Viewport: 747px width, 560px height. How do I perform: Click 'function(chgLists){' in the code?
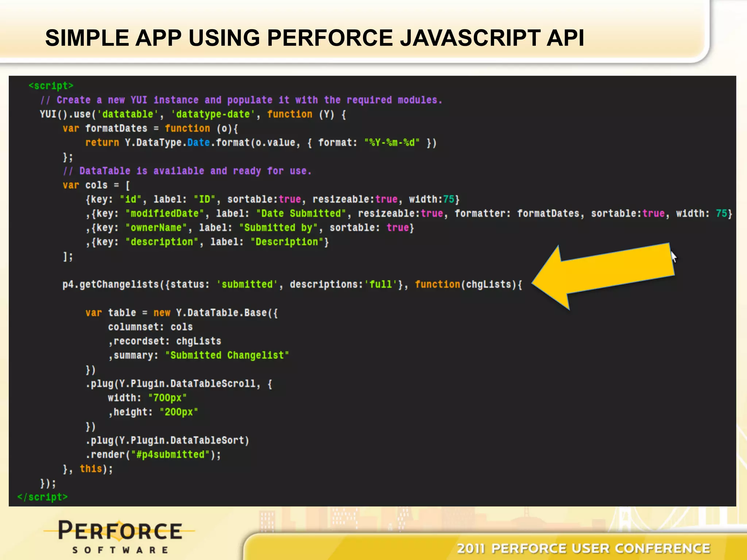tap(469, 284)
